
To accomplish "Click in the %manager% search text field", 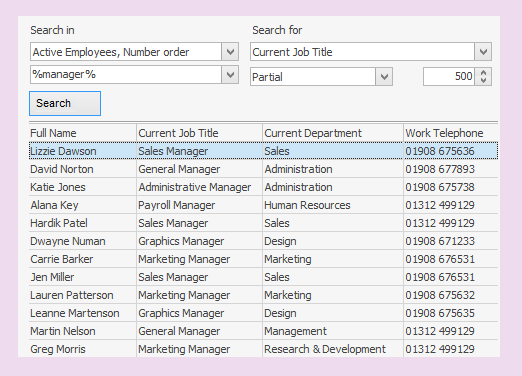I will (x=126, y=75).
